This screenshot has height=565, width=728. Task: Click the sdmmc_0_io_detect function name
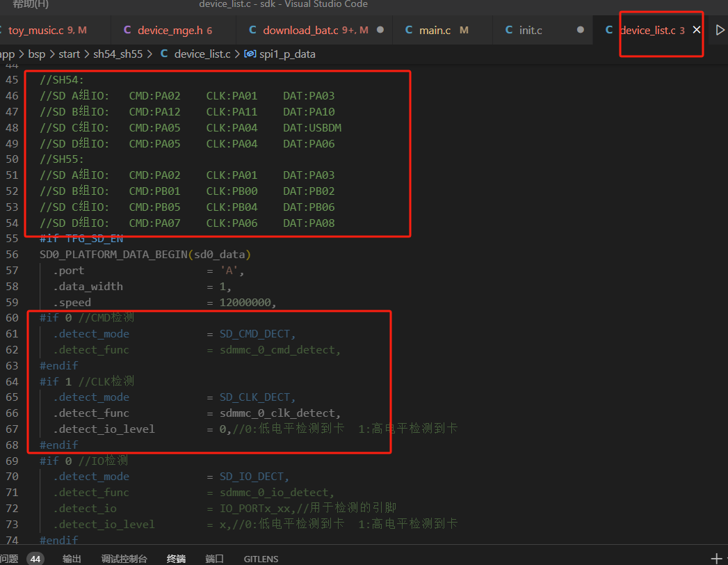point(275,493)
